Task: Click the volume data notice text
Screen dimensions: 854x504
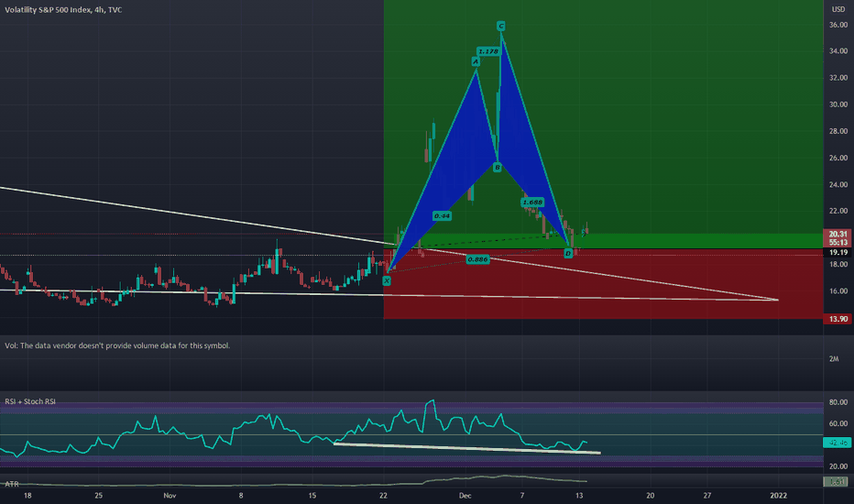Action: [117, 345]
